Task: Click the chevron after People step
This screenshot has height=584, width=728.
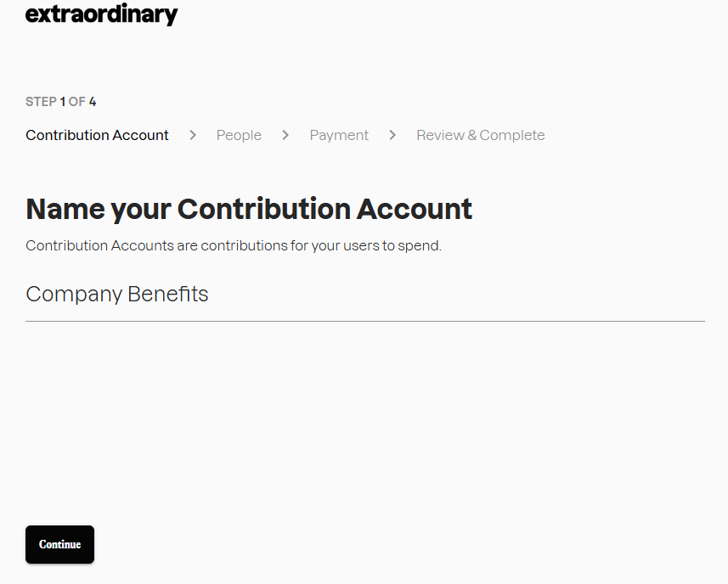Action: point(285,135)
